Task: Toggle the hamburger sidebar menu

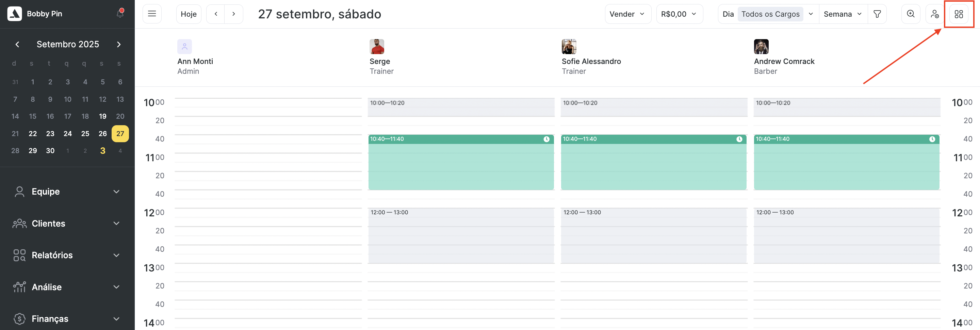Action: tap(152, 14)
